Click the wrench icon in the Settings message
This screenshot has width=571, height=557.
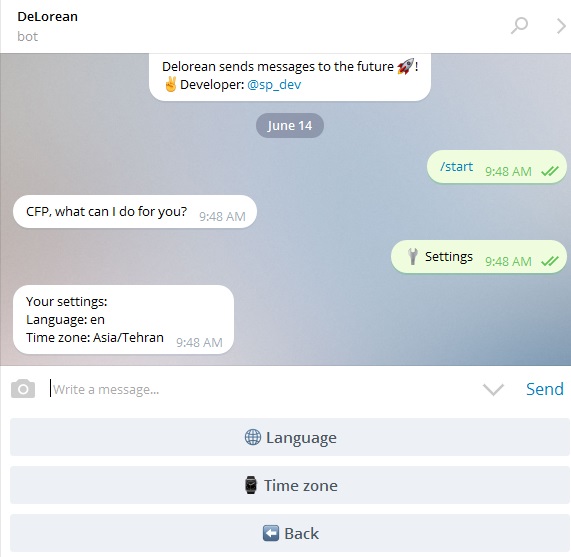(x=413, y=256)
